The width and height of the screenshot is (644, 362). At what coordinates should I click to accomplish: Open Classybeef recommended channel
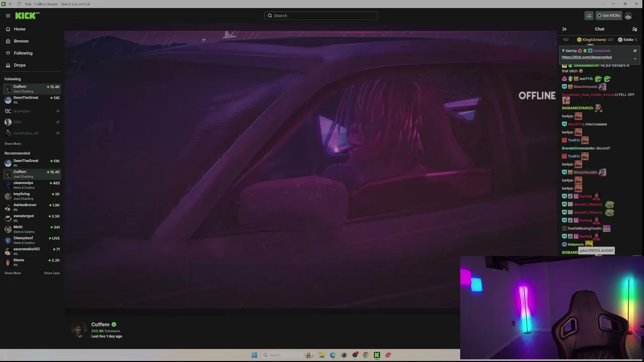32,240
